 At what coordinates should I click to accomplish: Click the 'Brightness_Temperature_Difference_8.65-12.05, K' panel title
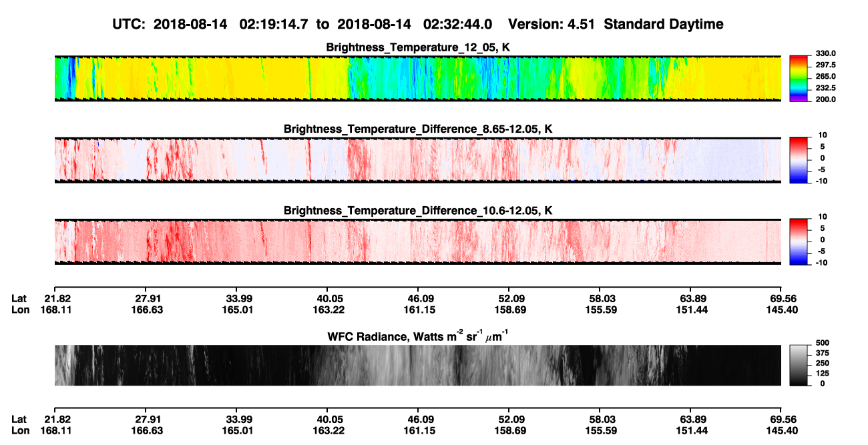(418, 128)
